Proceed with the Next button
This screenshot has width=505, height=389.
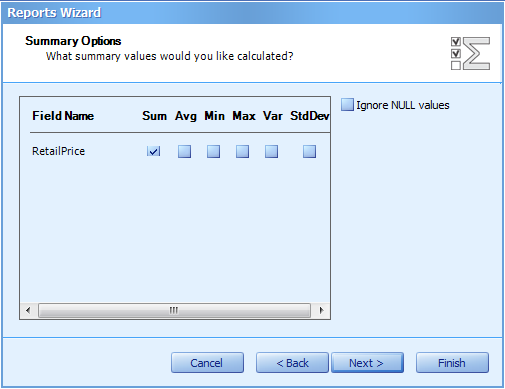point(367,363)
